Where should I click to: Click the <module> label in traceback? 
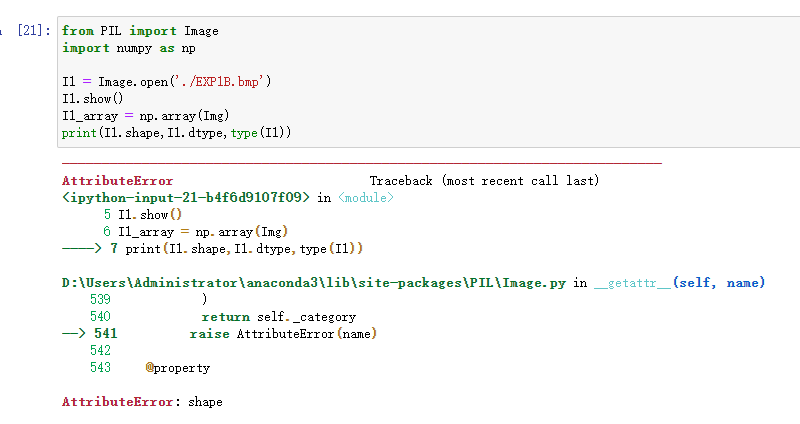coord(366,197)
